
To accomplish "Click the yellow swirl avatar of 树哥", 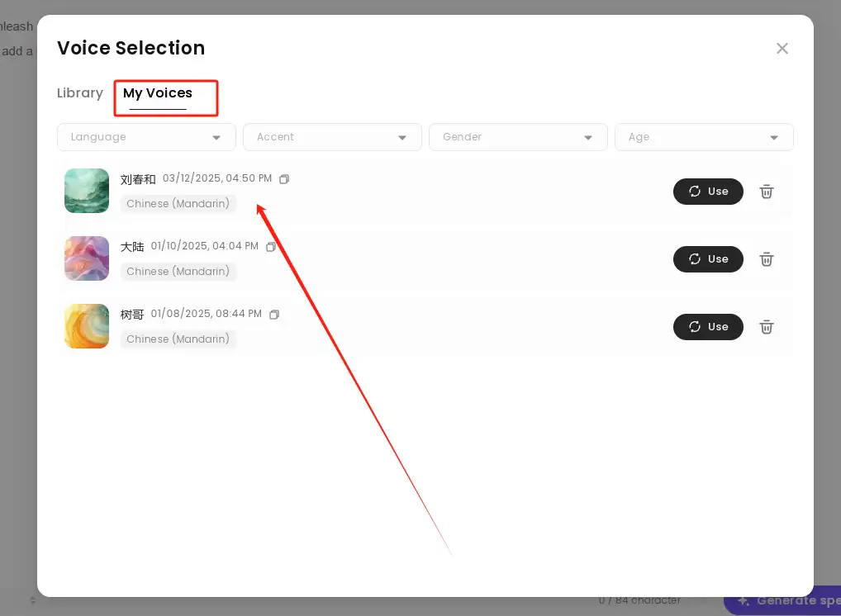I will point(87,326).
